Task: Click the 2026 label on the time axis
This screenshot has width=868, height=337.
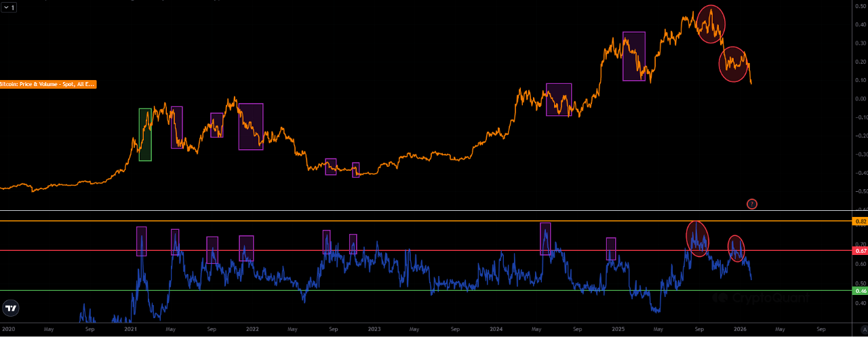Action: [740, 329]
